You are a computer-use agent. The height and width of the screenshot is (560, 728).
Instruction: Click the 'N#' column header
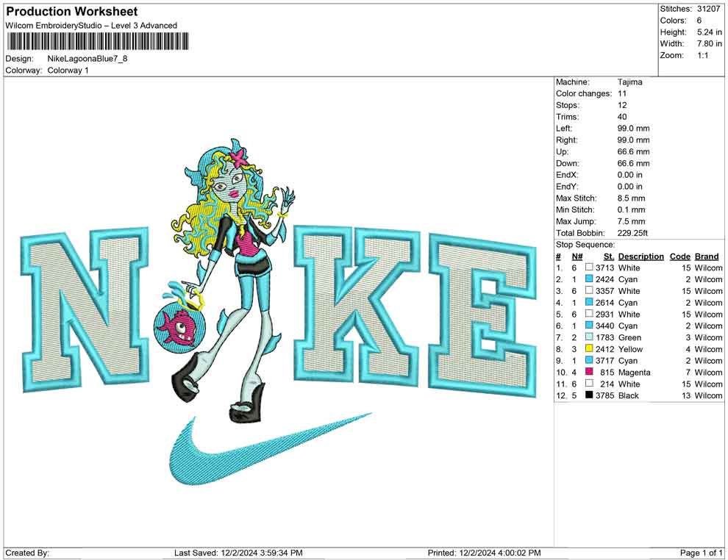point(577,256)
